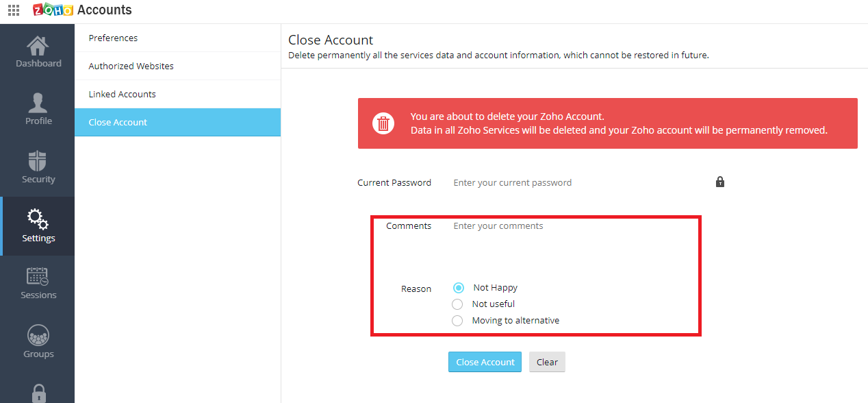
Task: Go to Dashboard home icon
Action: click(x=38, y=47)
